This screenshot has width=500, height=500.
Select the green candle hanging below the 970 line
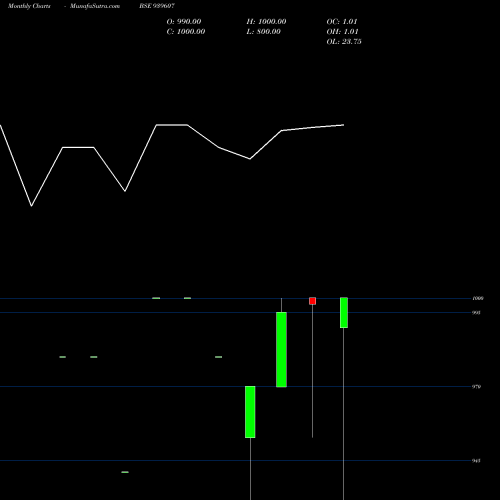click(x=250, y=412)
